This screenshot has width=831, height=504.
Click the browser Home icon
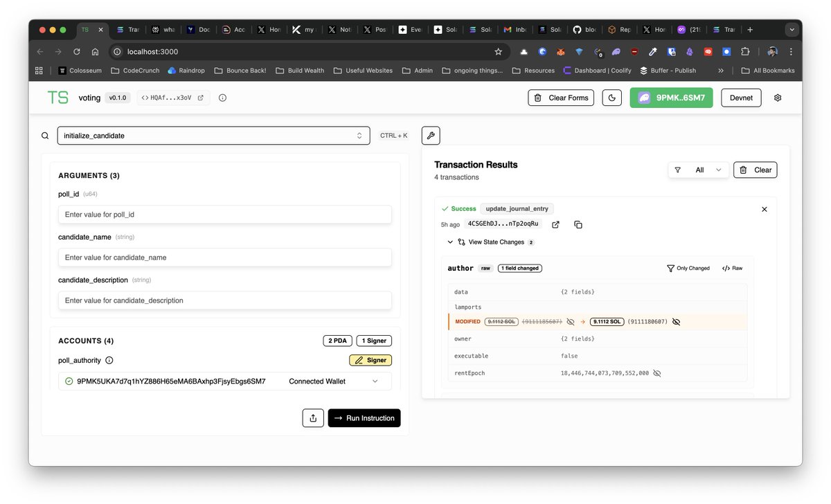click(95, 51)
